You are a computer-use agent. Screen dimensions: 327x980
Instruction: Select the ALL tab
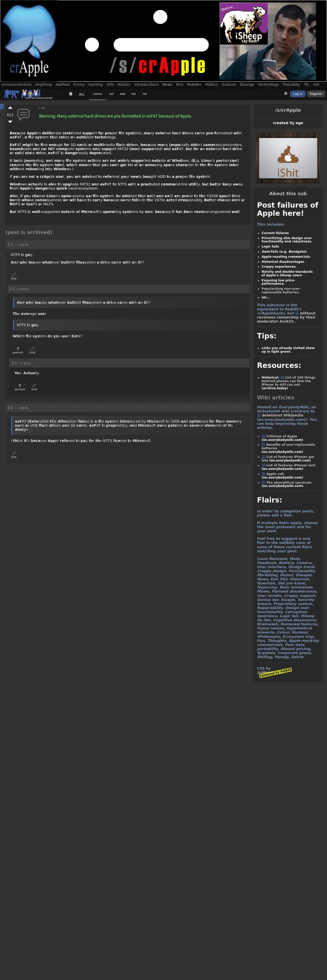82,94
